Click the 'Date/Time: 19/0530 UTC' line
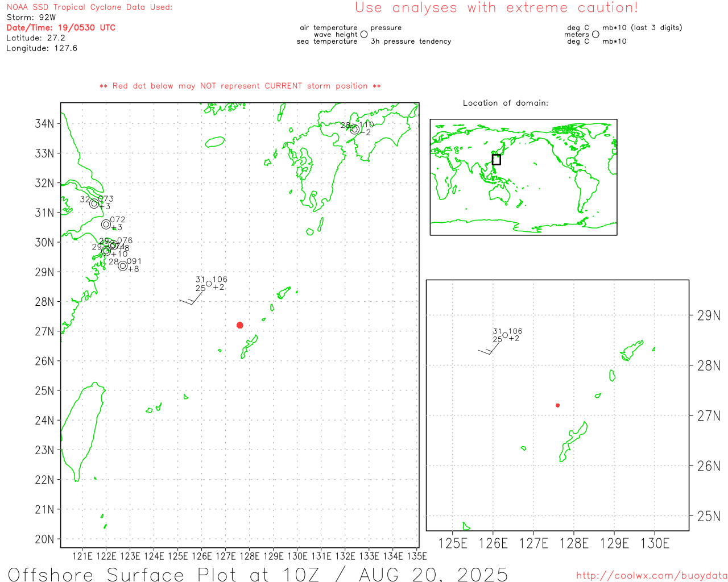 click(x=61, y=28)
